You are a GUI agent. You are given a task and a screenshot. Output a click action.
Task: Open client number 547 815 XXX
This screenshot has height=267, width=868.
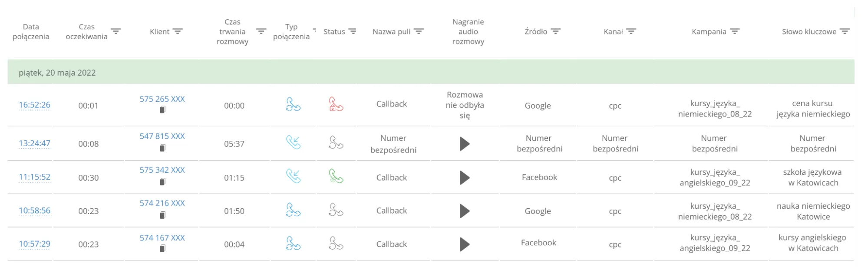(162, 136)
